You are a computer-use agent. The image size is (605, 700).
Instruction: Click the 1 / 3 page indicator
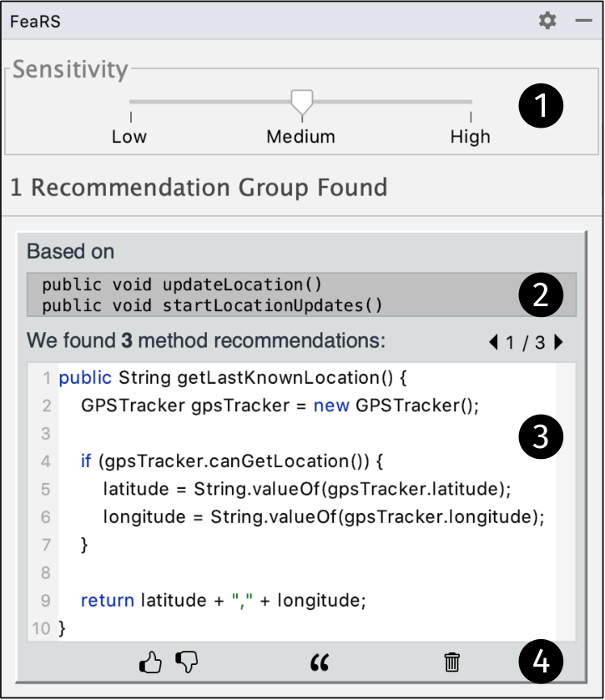pos(526,343)
